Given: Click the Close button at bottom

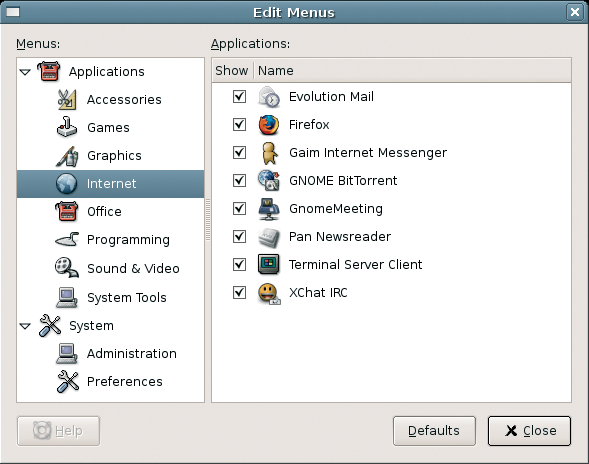Looking at the screenshot, I should (x=529, y=431).
